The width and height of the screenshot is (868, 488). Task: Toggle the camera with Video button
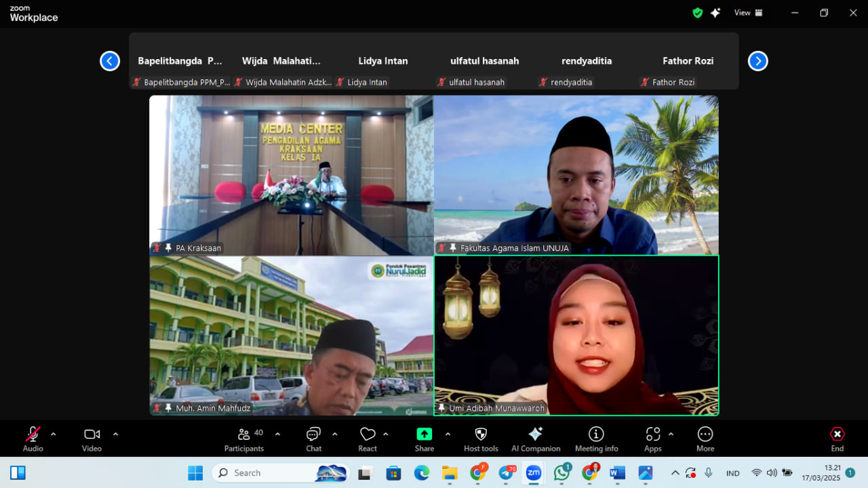point(92,439)
